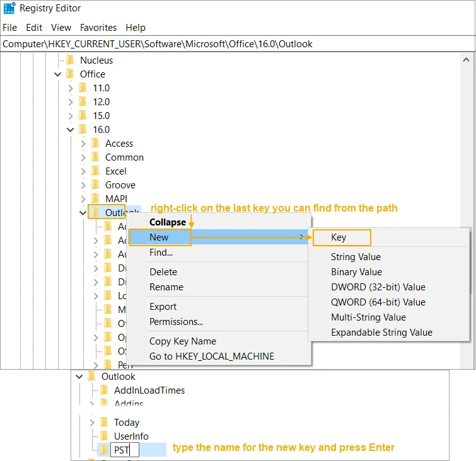Viewport: 476px width, 461px height.
Task: Select Expandable String Value
Action: 389,333
